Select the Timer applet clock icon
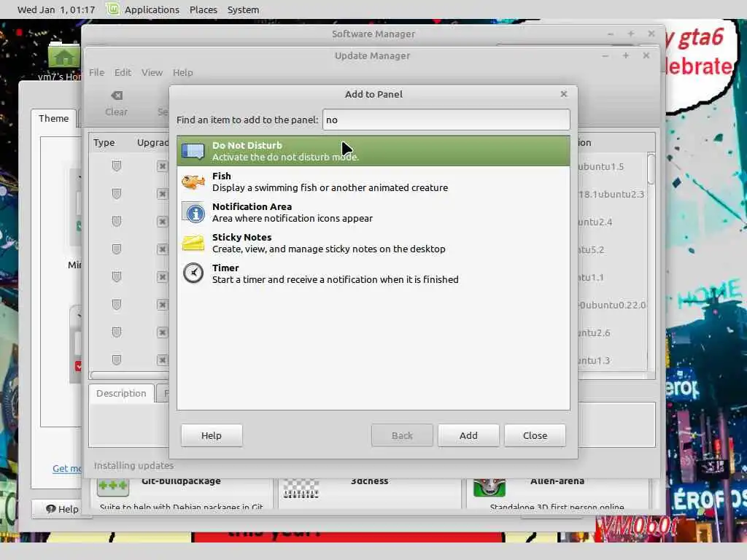The width and height of the screenshot is (747, 560). (x=193, y=273)
